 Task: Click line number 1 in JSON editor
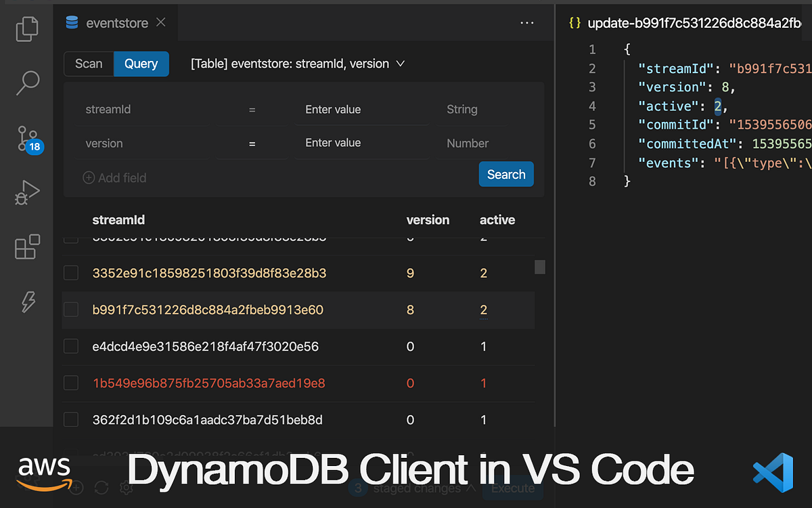coord(592,49)
